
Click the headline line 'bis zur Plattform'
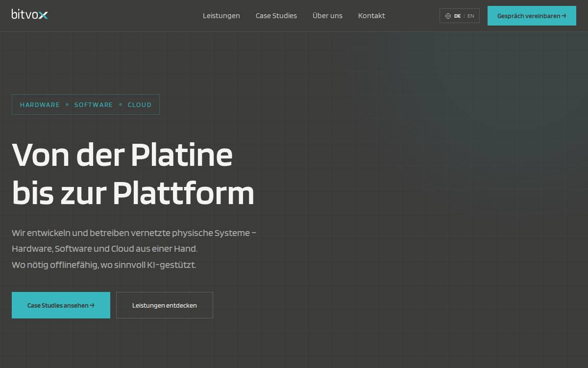pos(133,193)
